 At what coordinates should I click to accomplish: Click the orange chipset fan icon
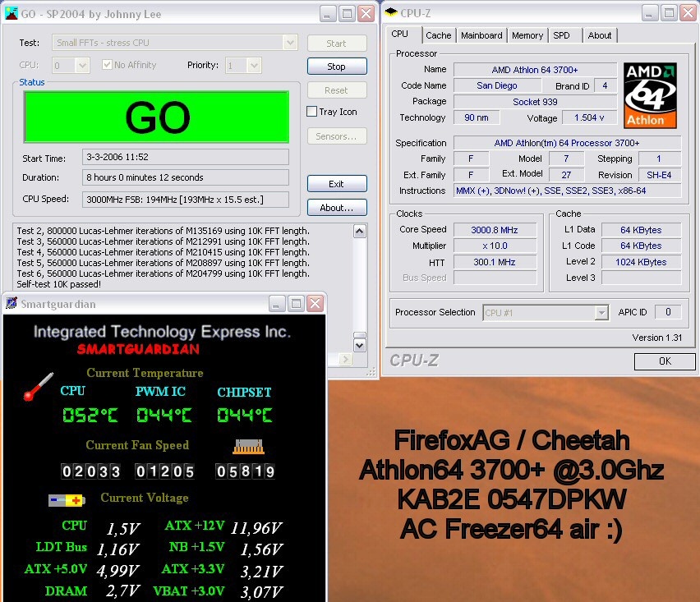tap(249, 447)
